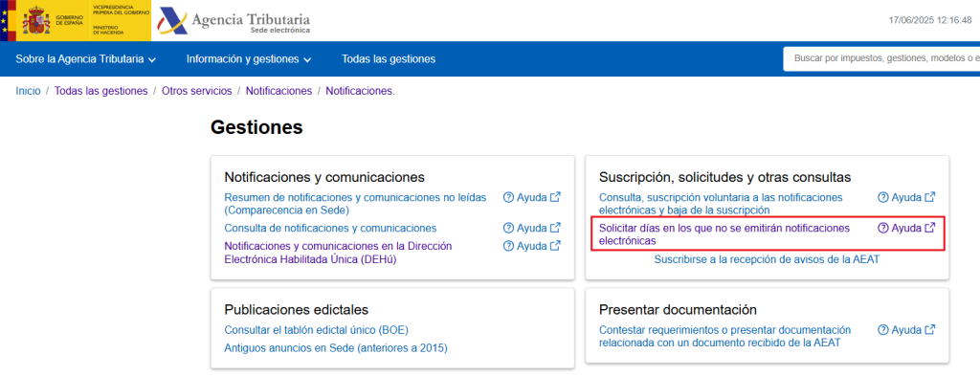The height and width of the screenshot is (377, 980).
Task: Click the Publicaciones edictales card heading
Action: coord(297,310)
